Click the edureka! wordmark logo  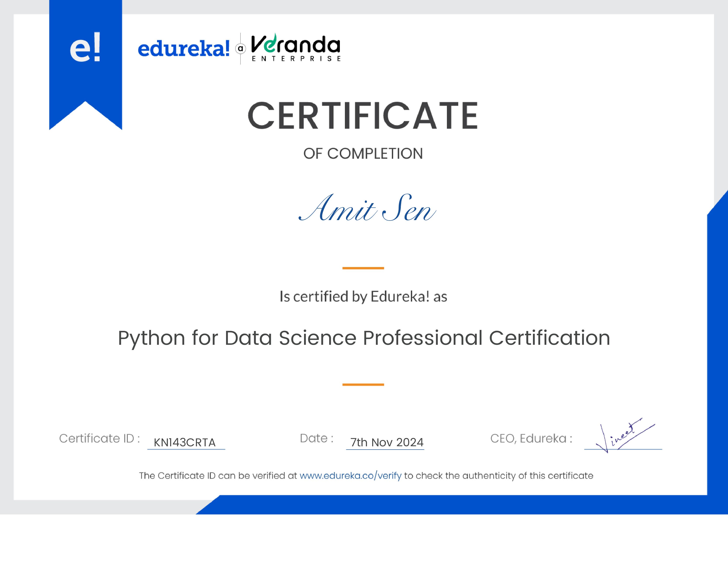pos(184,49)
